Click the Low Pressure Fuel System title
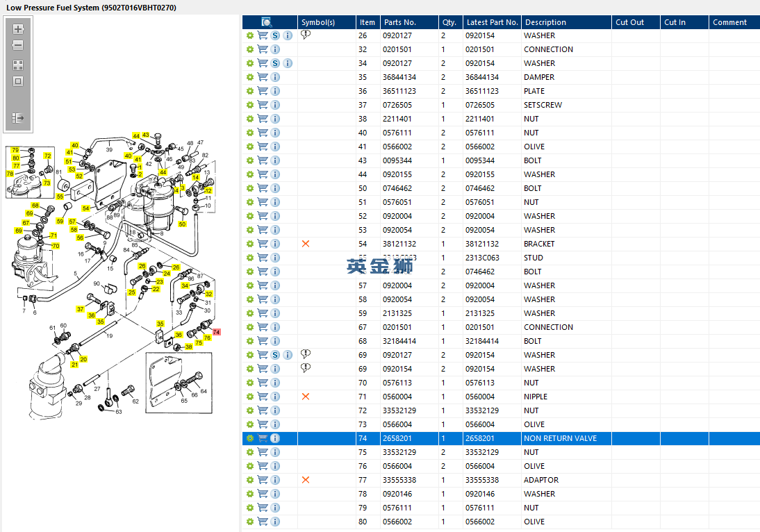760x532 pixels. tap(91, 8)
